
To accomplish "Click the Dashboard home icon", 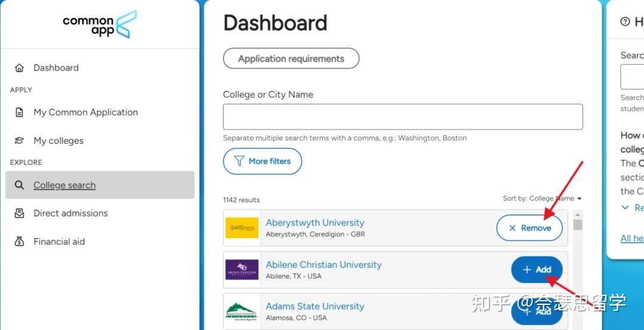I will click(19, 68).
